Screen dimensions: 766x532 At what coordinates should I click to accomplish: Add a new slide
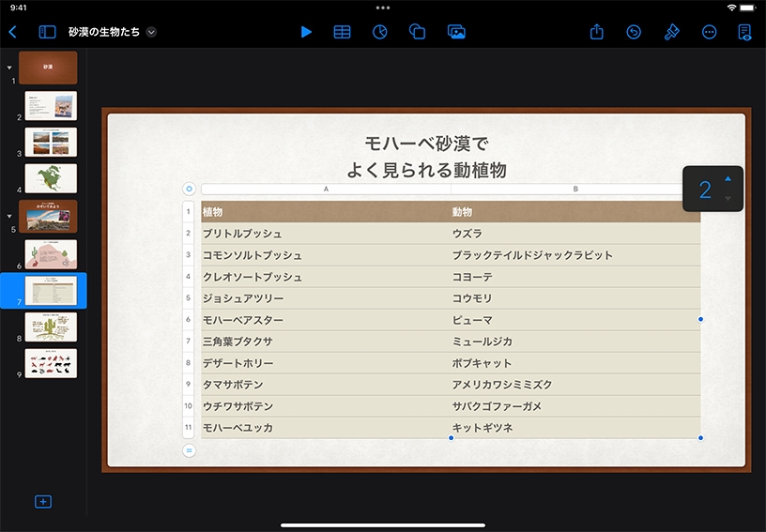tap(43, 502)
